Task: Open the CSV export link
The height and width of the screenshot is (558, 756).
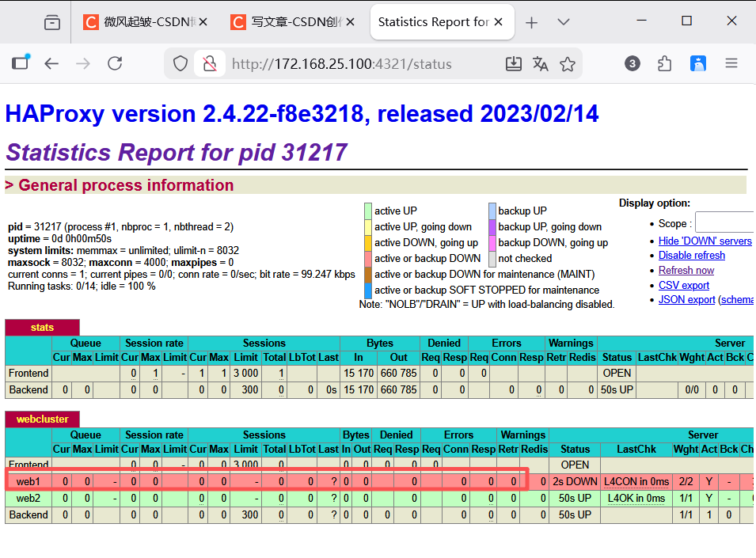Action: click(x=684, y=285)
